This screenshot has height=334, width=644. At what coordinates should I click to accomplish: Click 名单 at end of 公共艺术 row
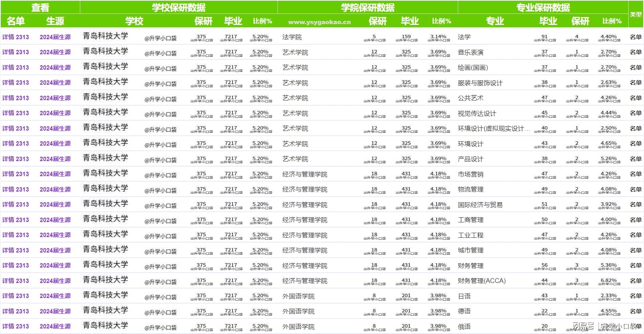coord(635,98)
